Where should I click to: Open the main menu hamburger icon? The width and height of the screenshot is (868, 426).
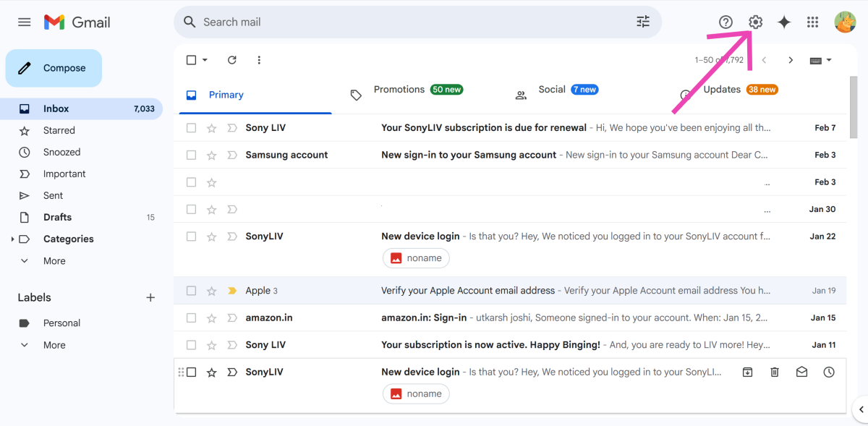pos(25,22)
